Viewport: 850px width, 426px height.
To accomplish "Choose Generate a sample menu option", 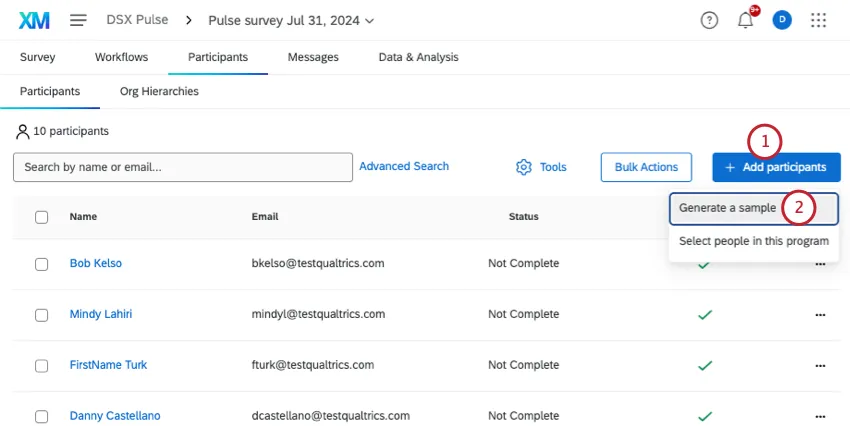I will (x=727, y=208).
